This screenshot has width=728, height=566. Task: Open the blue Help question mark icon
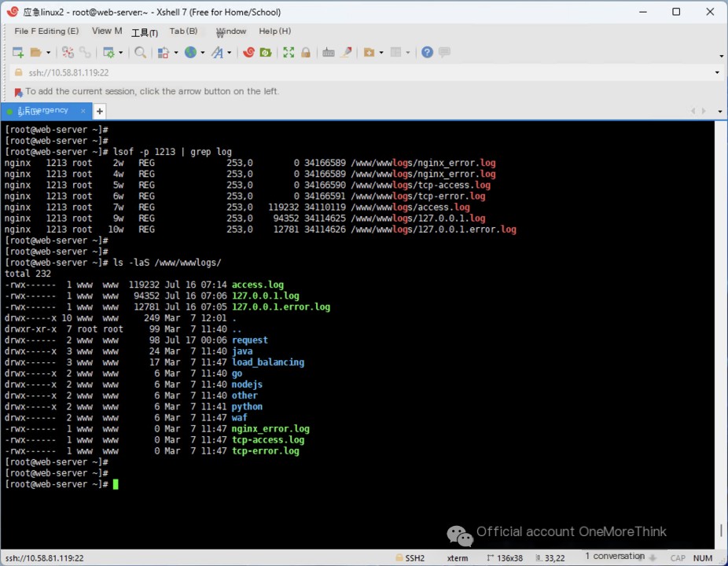tap(427, 53)
